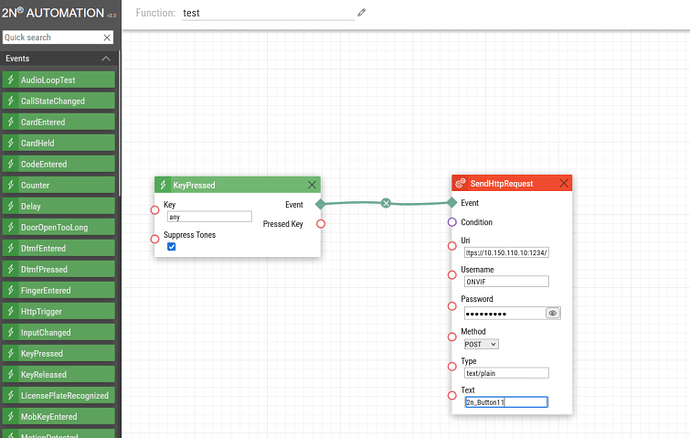Select CardEntered from the events list
The width and height of the screenshot is (690, 438).
point(60,122)
